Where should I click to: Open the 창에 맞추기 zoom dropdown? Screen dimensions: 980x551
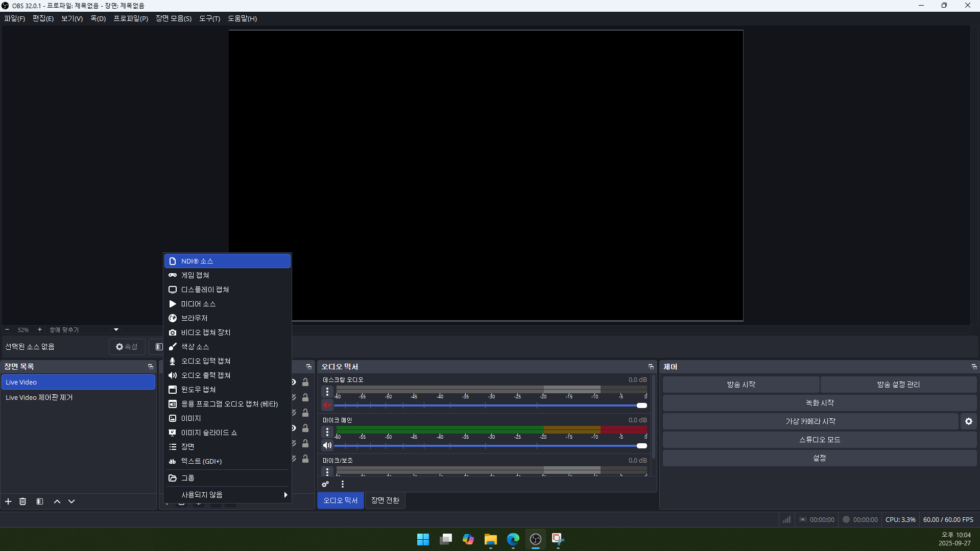pos(116,330)
